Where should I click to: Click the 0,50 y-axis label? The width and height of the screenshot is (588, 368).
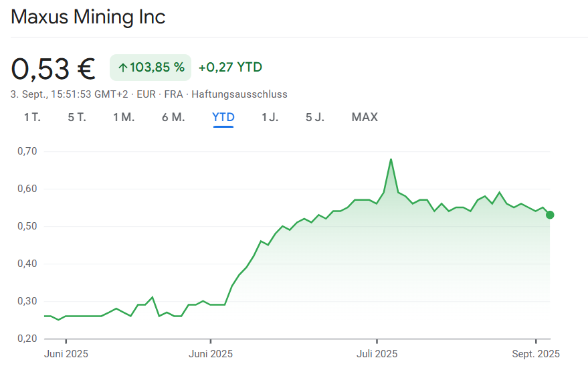pyautogui.click(x=27, y=226)
